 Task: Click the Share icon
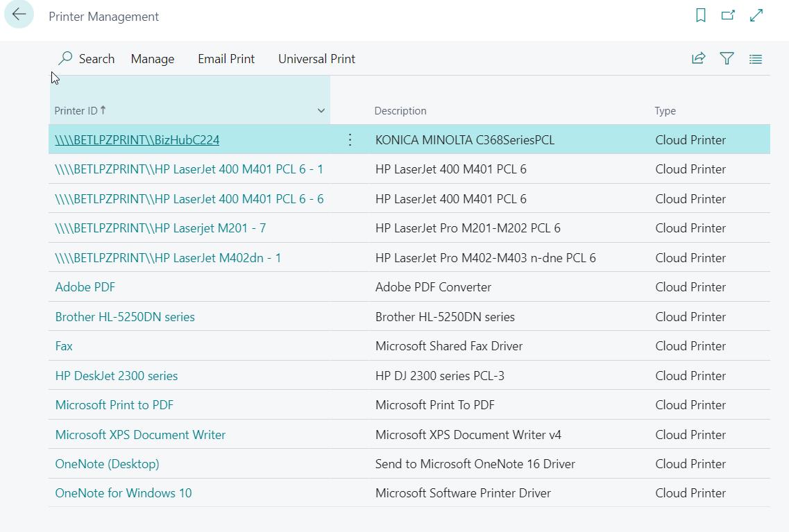point(698,59)
